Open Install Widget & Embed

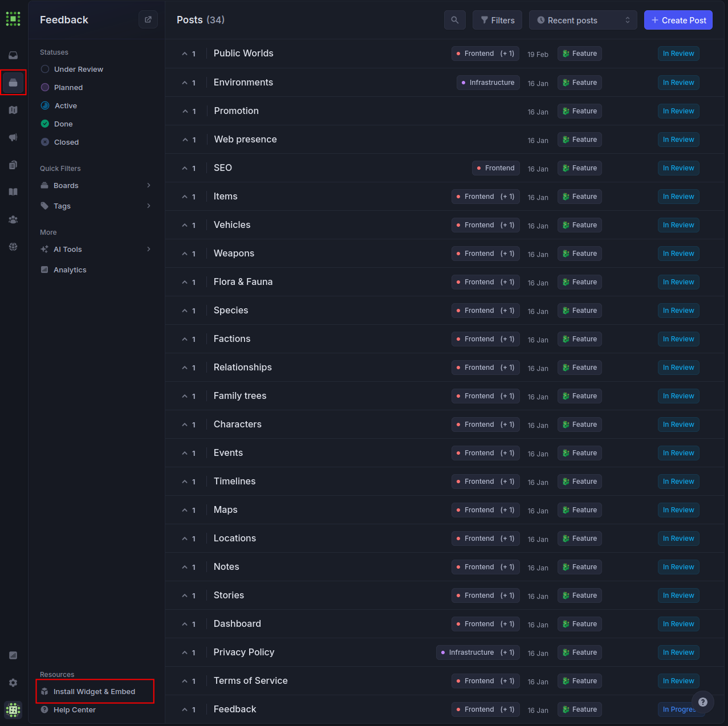pos(95,691)
